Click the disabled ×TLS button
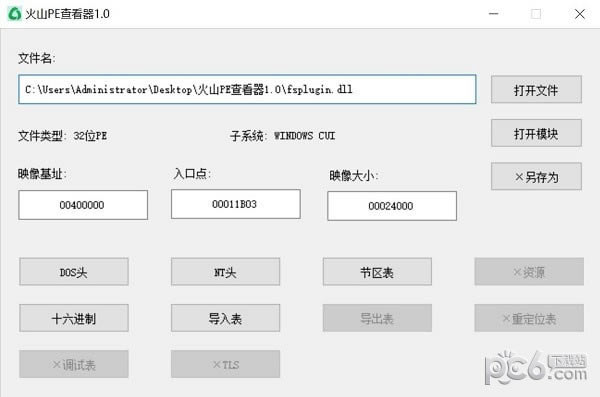This screenshot has width=600, height=397. [x=225, y=364]
